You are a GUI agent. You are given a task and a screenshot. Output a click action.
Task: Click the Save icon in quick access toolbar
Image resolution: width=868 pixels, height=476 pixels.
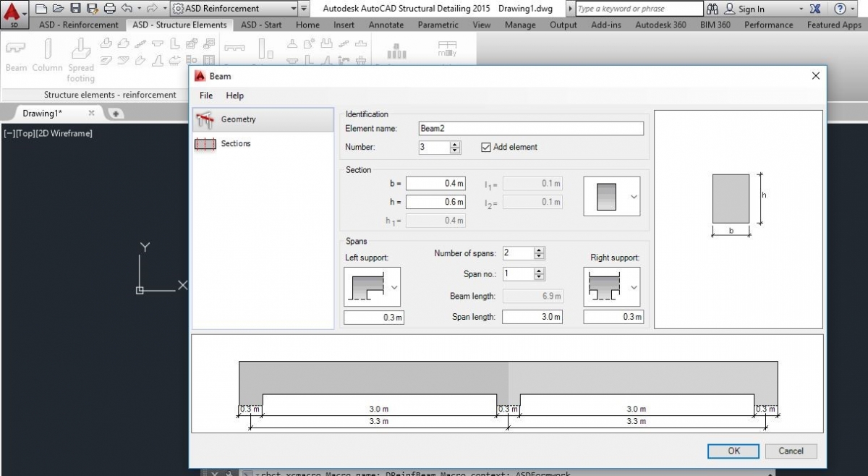[75, 9]
